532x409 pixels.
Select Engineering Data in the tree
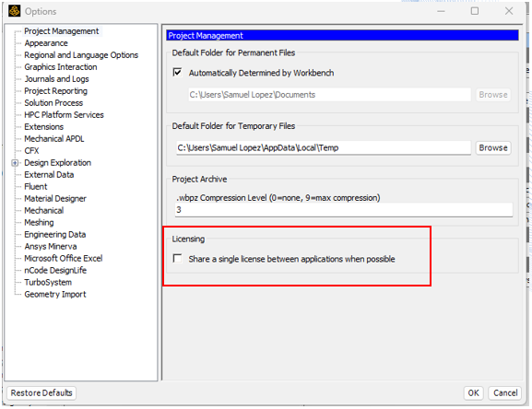(x=55, y=235)
